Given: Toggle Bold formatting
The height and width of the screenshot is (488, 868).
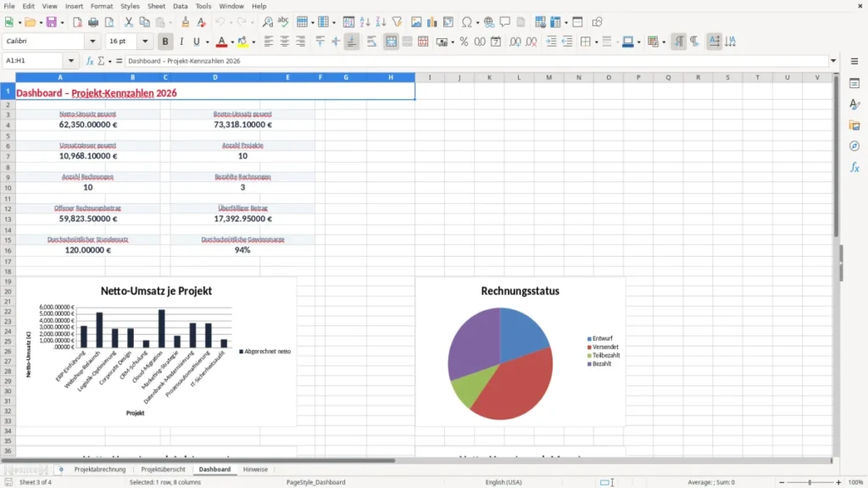Looking at the screenshot, I should point(165,42).
